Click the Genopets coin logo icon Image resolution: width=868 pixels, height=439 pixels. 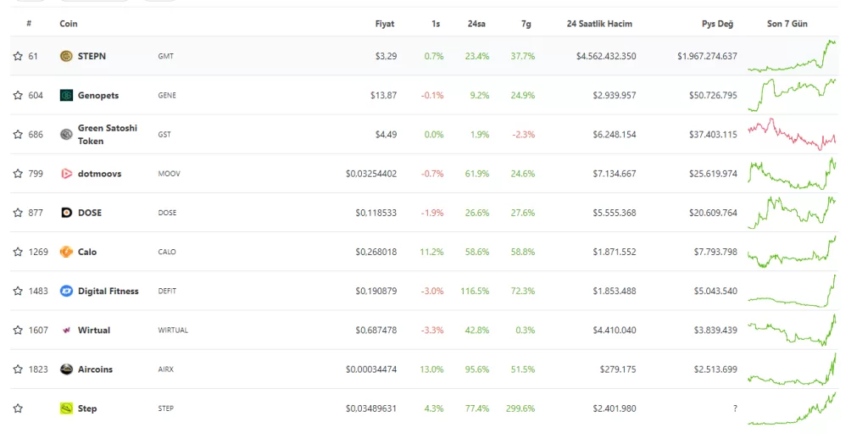66,96
